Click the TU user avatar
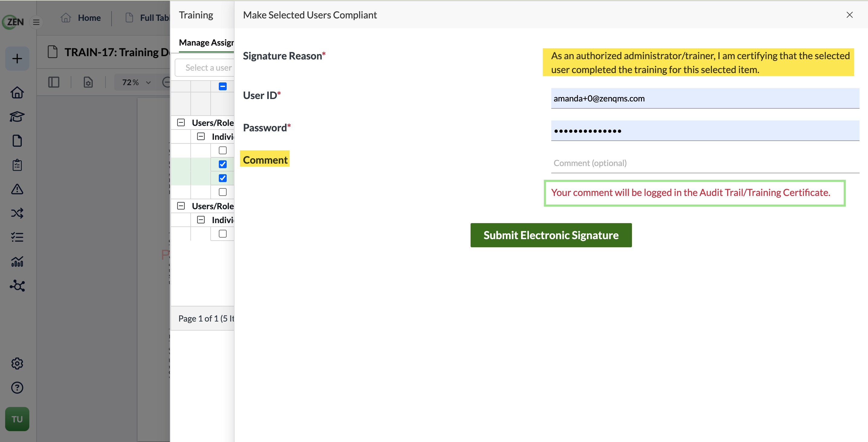 (x=17, y=419)
